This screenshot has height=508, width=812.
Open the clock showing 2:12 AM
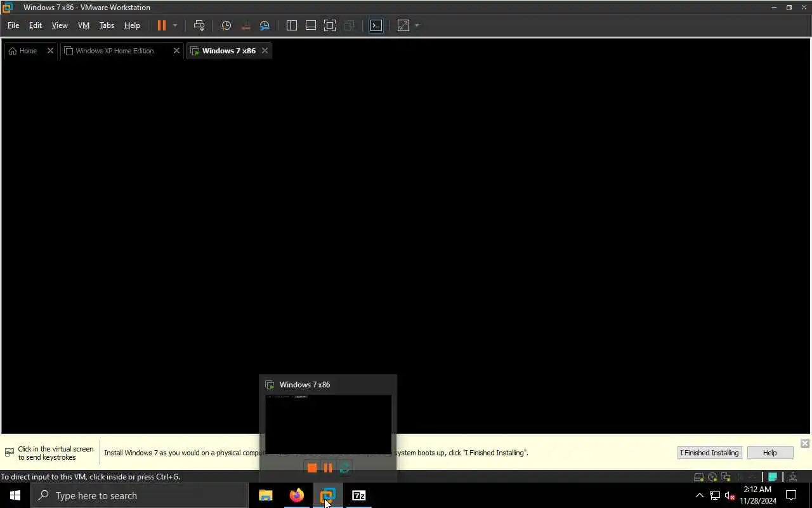[x=757, y=495]
